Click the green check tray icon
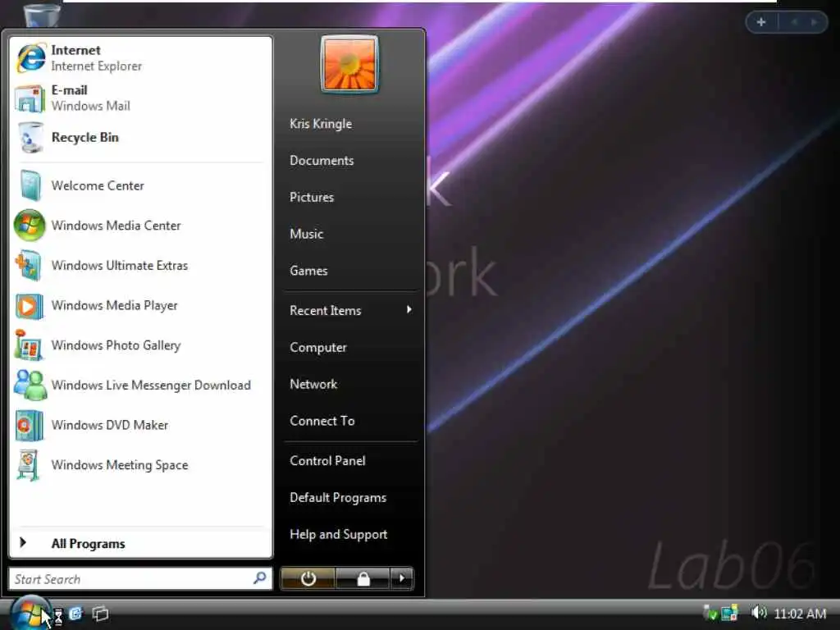840x630 pixels. [711, 612]
